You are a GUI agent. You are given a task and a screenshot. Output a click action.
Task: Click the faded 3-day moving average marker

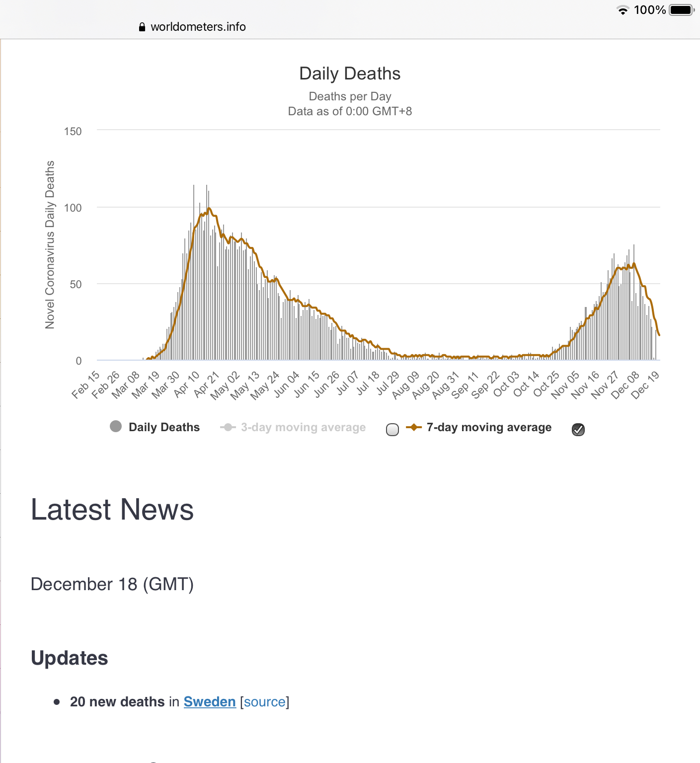(x=228, y=428)
